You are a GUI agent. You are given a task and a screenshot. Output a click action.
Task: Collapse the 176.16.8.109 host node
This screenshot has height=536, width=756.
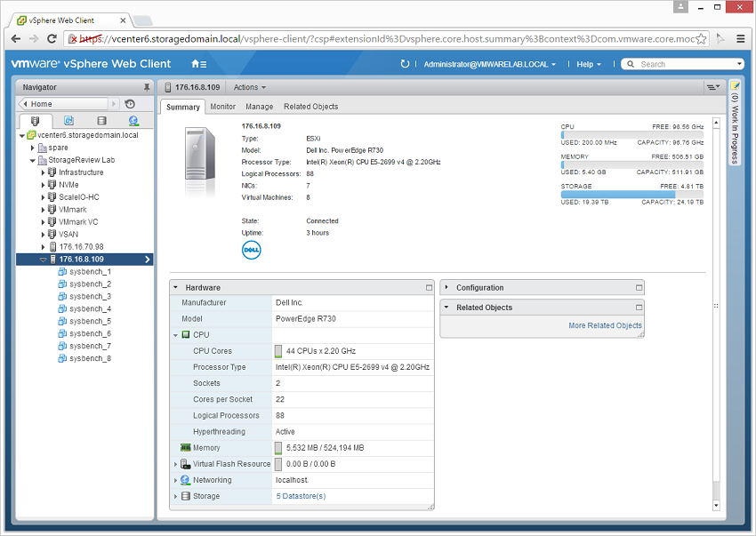coord(43,260)
